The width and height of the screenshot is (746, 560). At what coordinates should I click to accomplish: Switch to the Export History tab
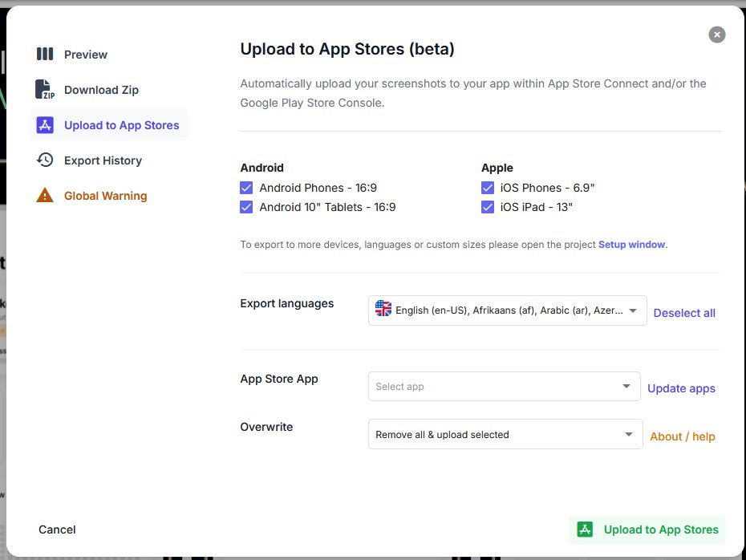tap(103, 160)
